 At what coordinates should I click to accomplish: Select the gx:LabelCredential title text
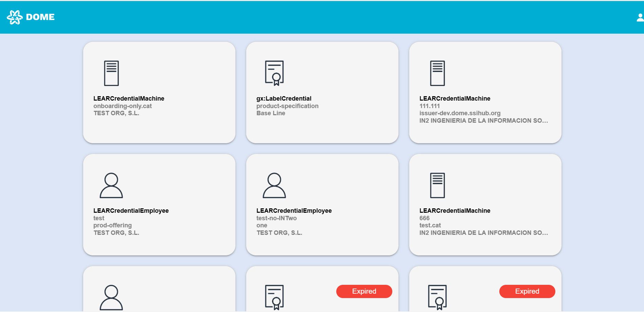pos(284,99)
